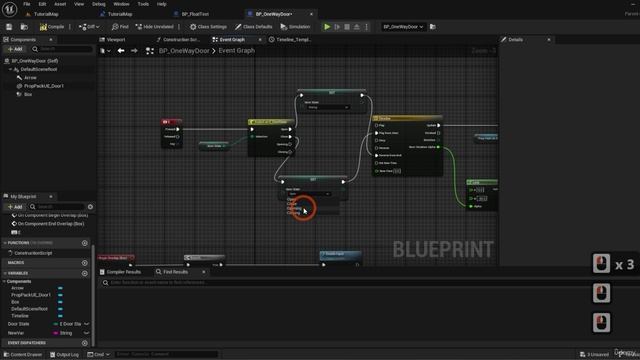
Task: Open the Help menu
Action: pos(162,4)
